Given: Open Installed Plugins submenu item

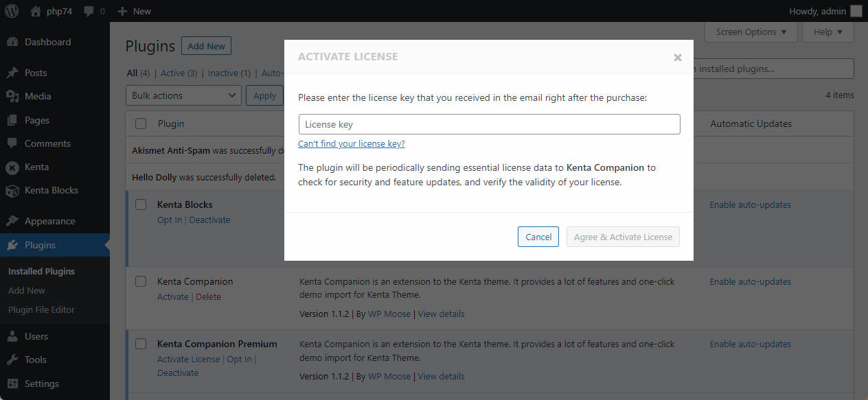Looking at the screenshot, I should 41,271.
